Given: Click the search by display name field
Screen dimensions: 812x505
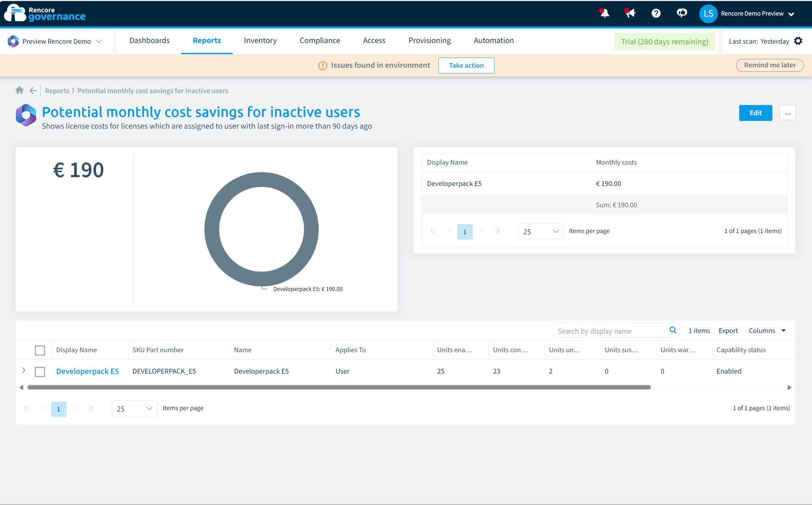Looking at the screenshot, I should tap(608, 330).
